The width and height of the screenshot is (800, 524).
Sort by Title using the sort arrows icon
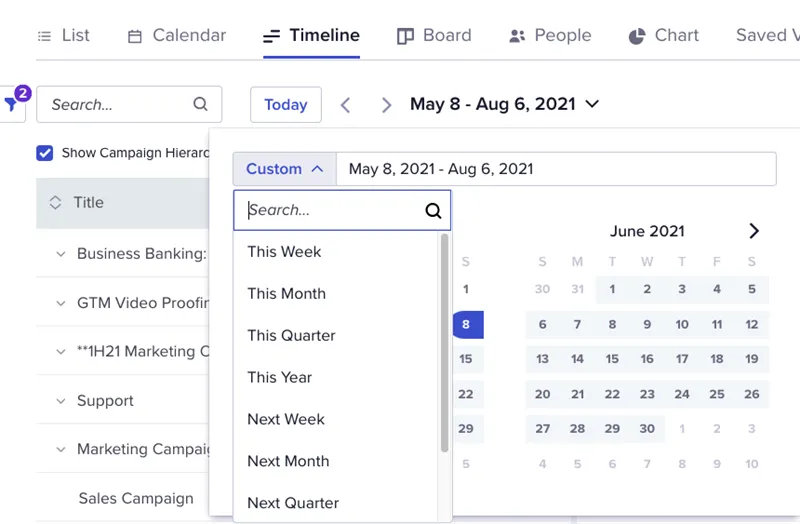[x=55, y=203]
